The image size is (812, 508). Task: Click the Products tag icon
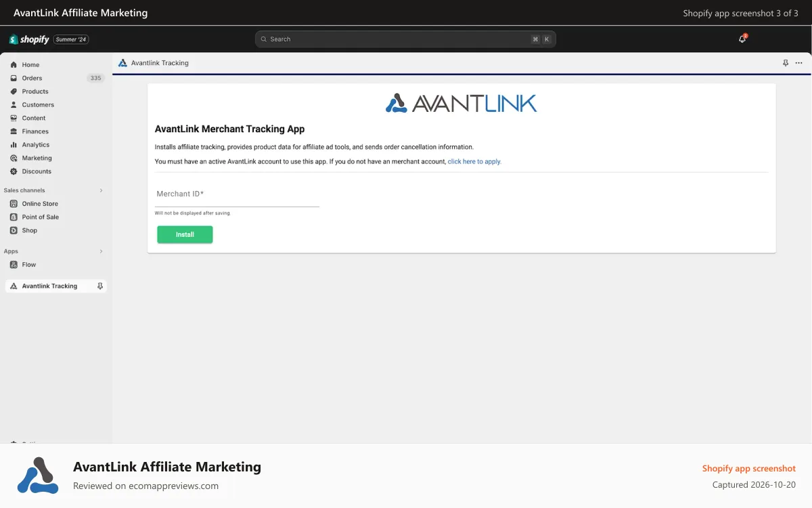[x=14, y=91]
